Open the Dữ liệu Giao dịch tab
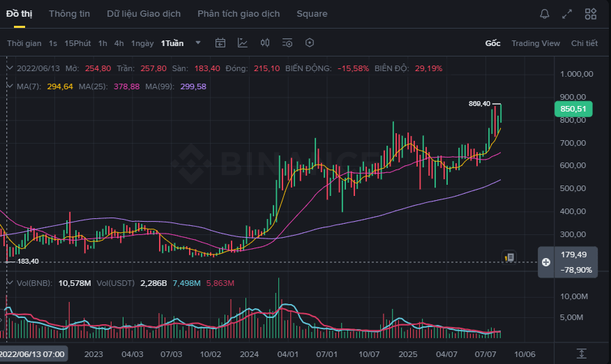The width and height of the screenshot is (611, 364). [x=144, y=14]
